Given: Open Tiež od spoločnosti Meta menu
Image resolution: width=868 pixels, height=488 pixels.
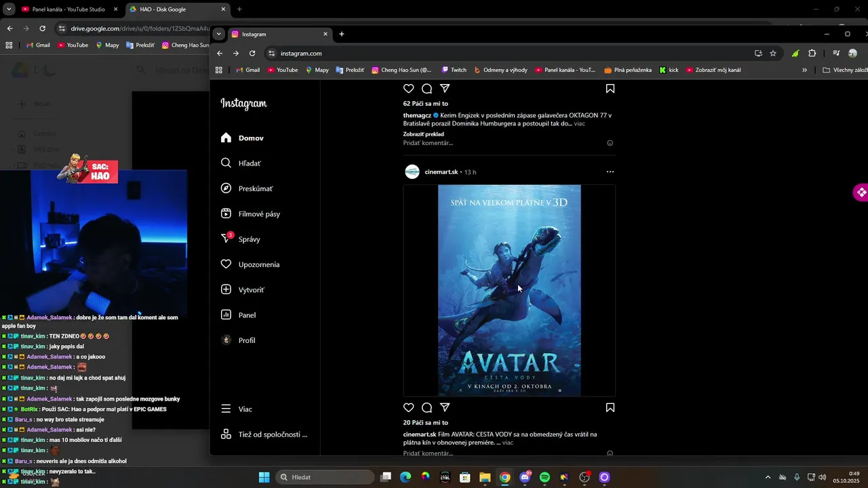Looking at the screenshot, I should (x=264, y=434).
